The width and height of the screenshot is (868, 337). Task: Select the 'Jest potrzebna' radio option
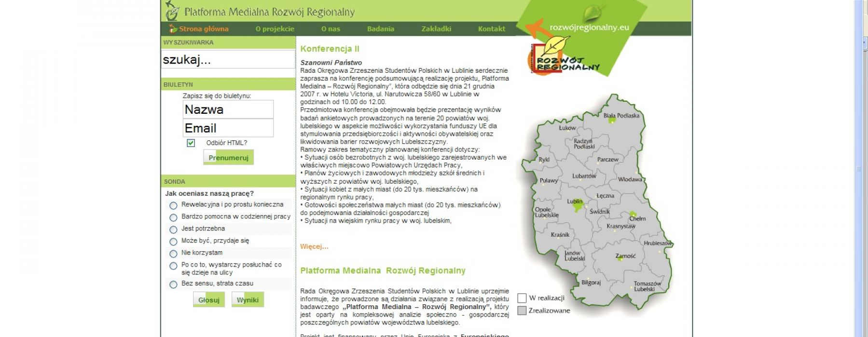tap(173, 229)
